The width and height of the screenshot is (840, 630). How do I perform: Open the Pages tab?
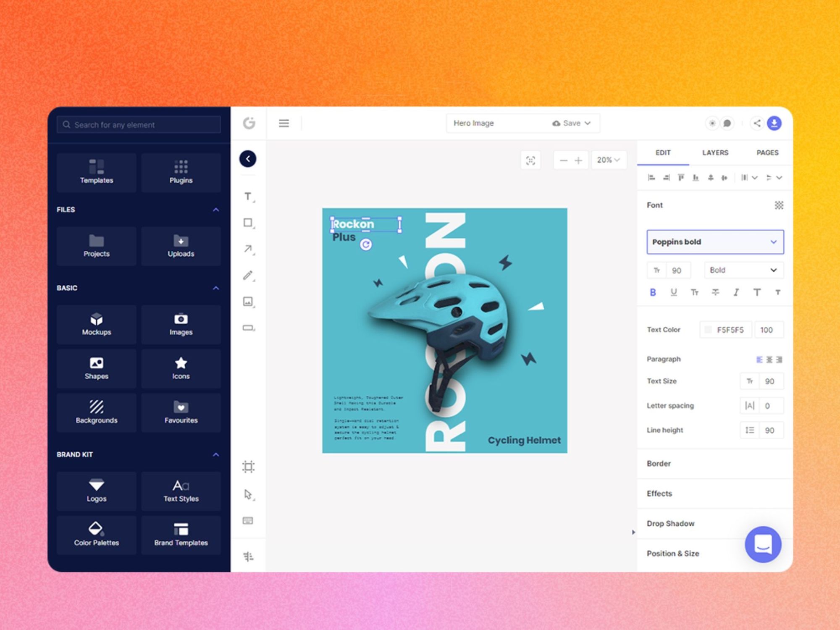pyautogui.click(x=767, y=152)
